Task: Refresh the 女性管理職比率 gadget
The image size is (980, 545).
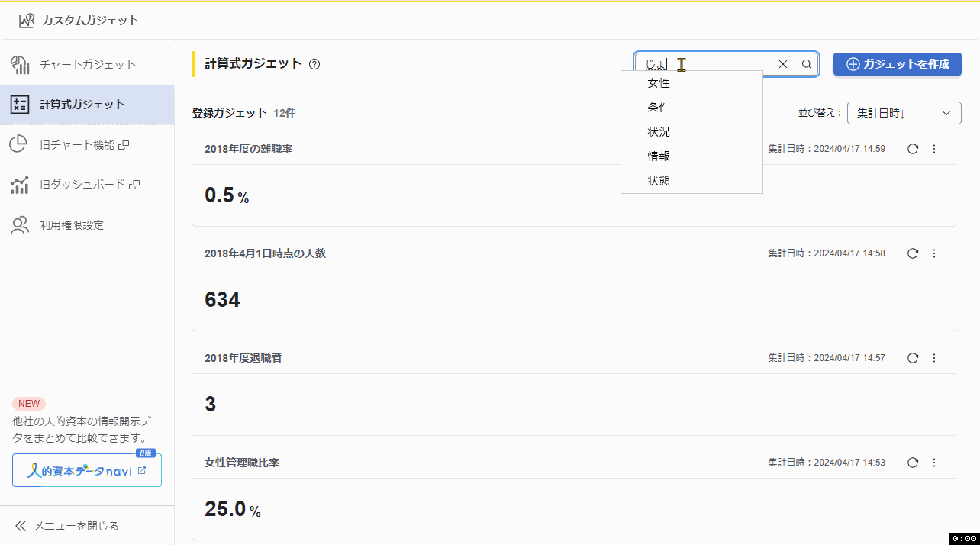Action: tap(912, 463)
